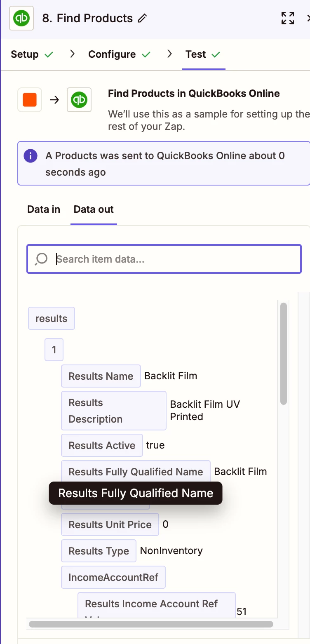Collapse the result item 1 node
The height and width of the screenshot is (644, 310).
pyautogui.click(x=54, y=350)
